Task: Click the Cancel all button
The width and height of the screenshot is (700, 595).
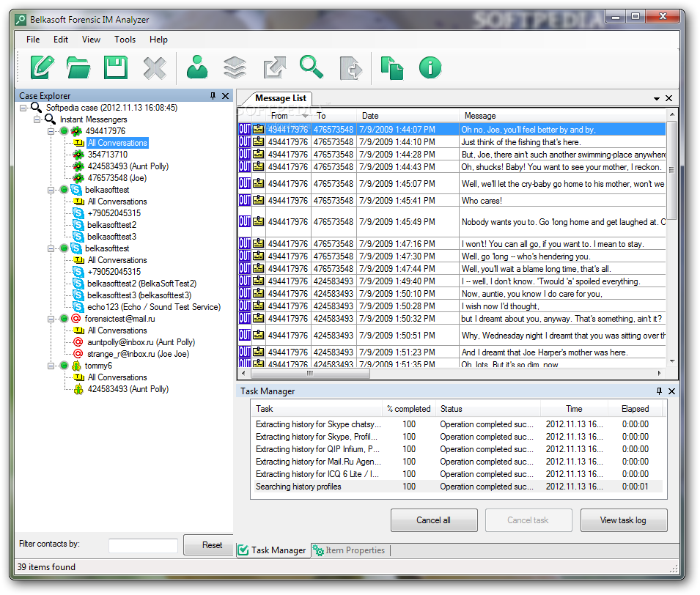Action: click(434, 520)
